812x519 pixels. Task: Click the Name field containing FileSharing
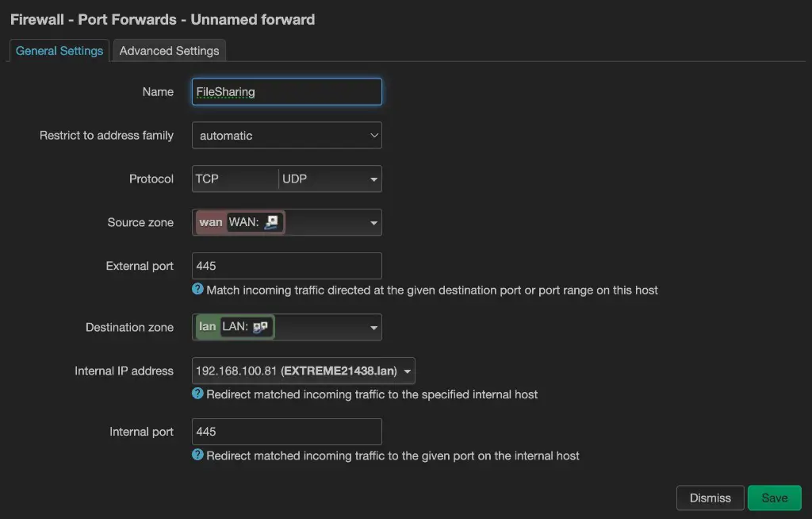click(x=286, y=92)
